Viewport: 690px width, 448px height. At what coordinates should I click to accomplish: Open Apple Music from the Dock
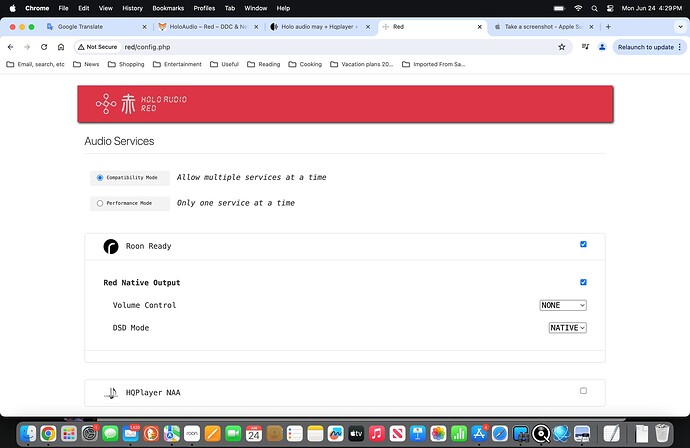point(377,433)
